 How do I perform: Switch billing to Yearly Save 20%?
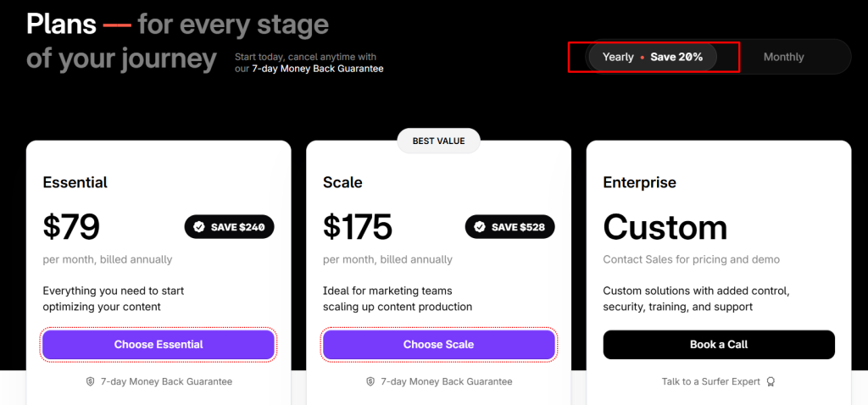click(653, 57)
